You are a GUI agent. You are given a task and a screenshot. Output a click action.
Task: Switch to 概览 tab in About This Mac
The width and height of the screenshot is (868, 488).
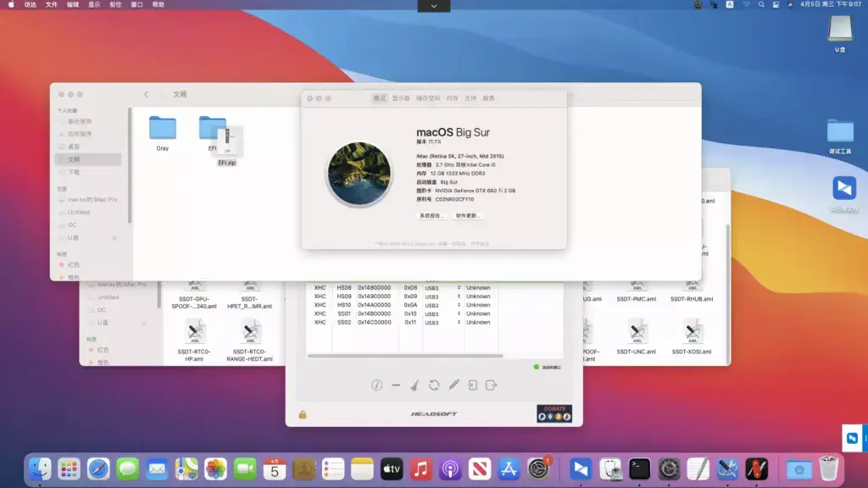(x=380, y=98)
